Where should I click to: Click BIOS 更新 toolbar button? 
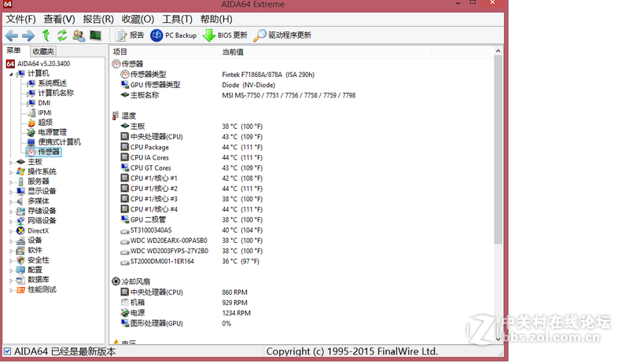(225, 35)
